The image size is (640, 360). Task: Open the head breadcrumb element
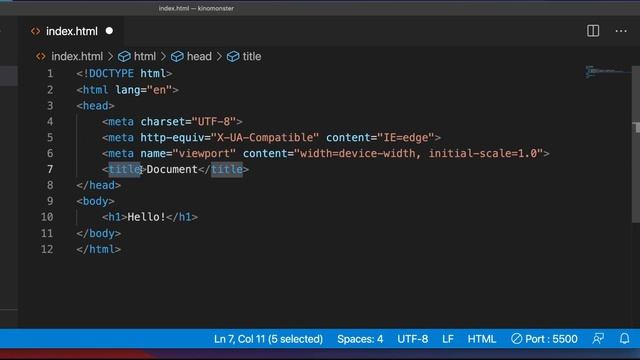(199, 56)
